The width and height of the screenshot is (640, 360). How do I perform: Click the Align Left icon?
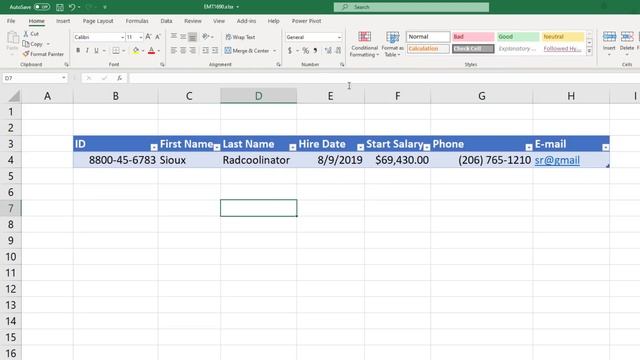(174, 51)
